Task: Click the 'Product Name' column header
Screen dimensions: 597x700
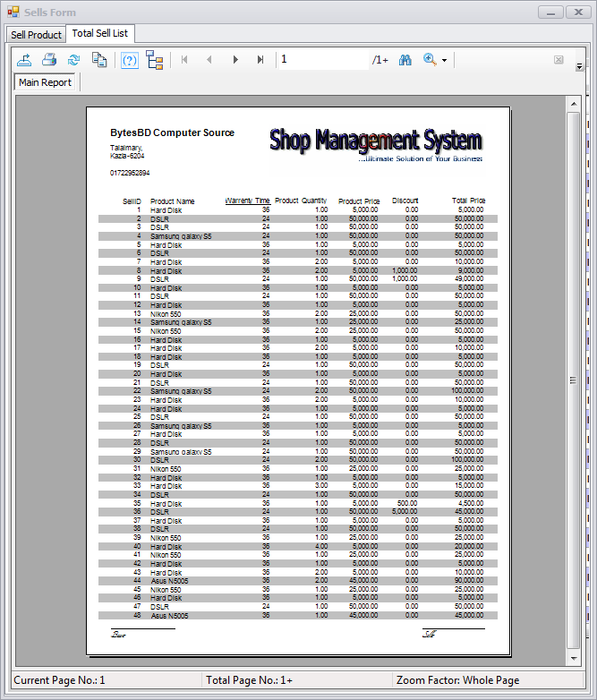Action: coord(173,201)
